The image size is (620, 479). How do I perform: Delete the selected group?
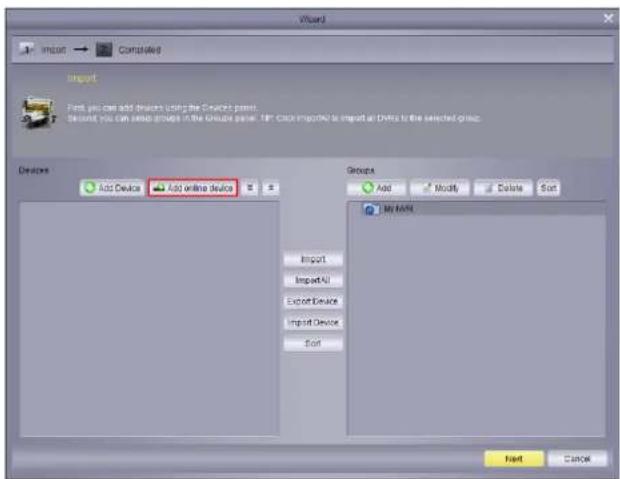pos(503,188)
